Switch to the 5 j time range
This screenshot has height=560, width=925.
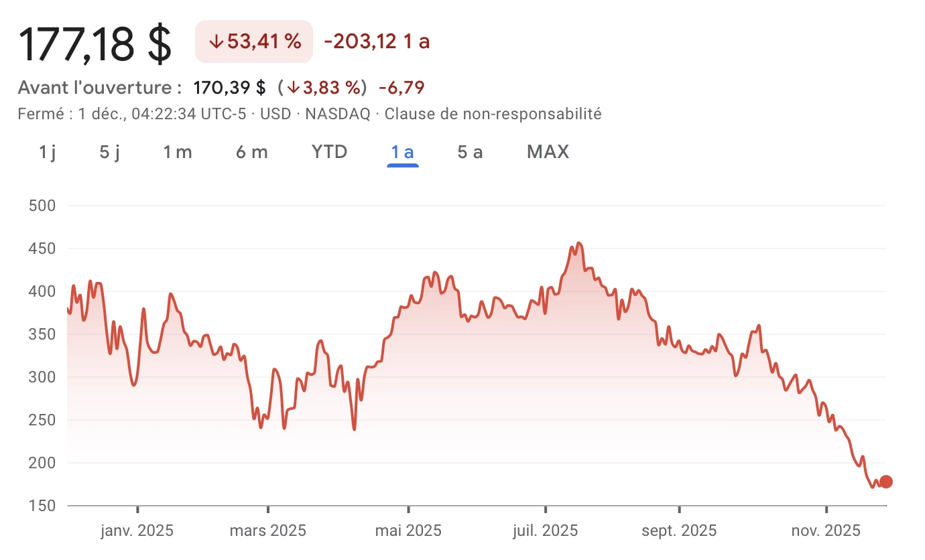click(x=108, y=152)
